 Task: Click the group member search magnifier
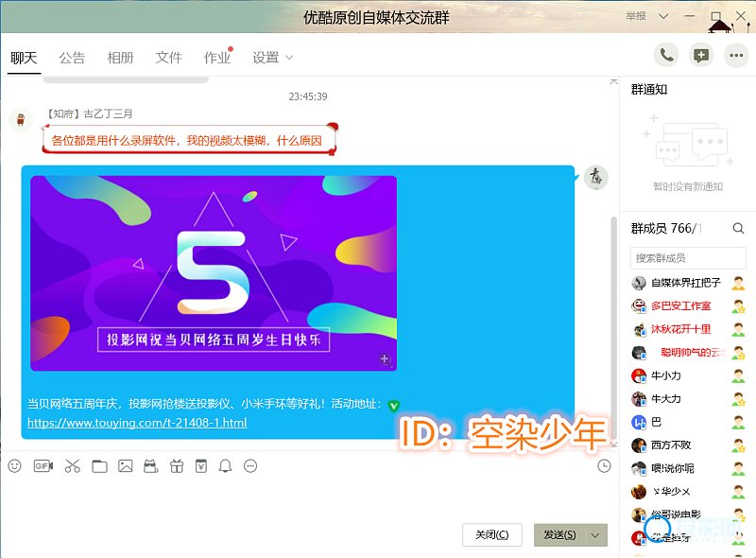(738, 228)
